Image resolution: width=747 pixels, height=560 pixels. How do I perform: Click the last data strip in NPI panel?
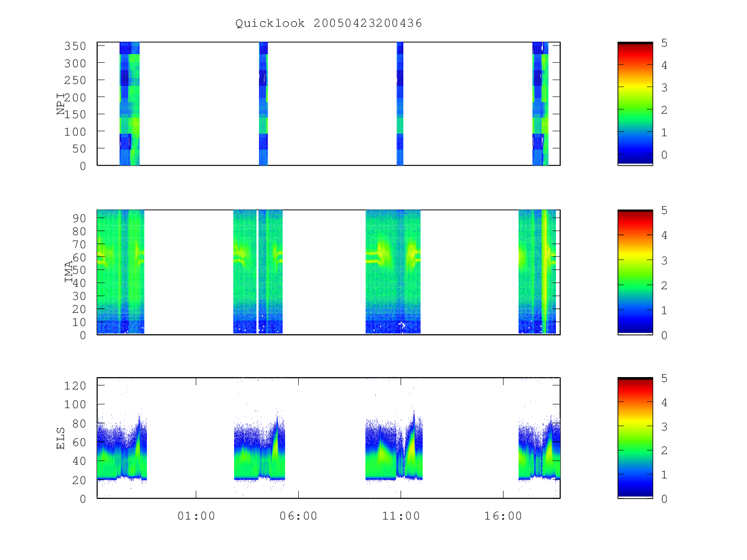540,104
